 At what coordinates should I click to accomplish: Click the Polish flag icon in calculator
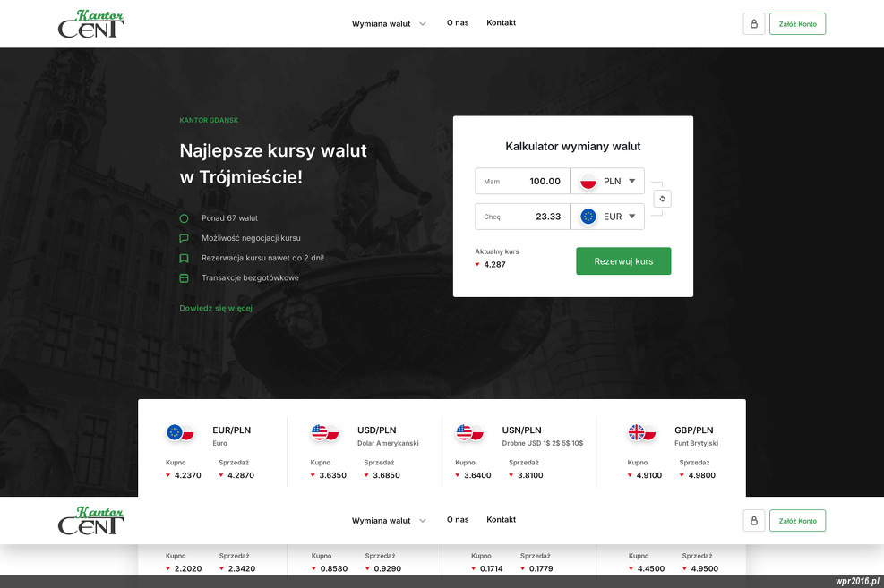[588, 182]
